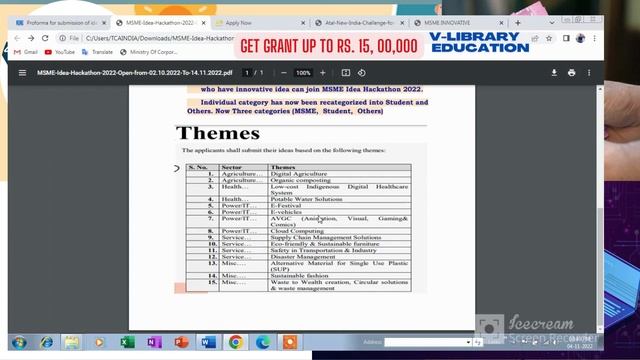Click the 100% zoom level field

pyautogui.click(x=303, y=73)
